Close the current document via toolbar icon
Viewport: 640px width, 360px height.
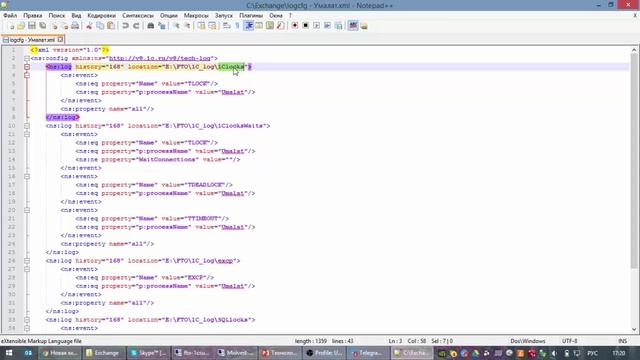(54, 26)
